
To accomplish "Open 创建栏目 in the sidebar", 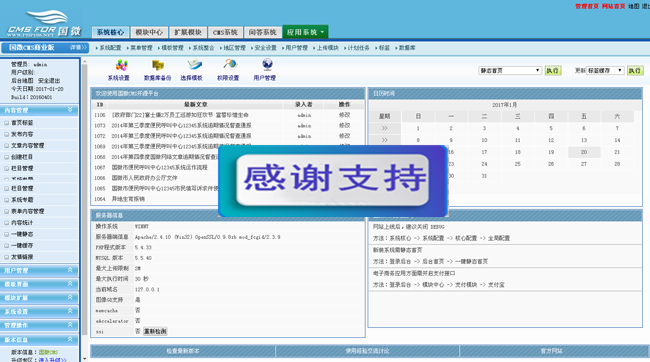I will pyautogui.click(x=22, y=157).
